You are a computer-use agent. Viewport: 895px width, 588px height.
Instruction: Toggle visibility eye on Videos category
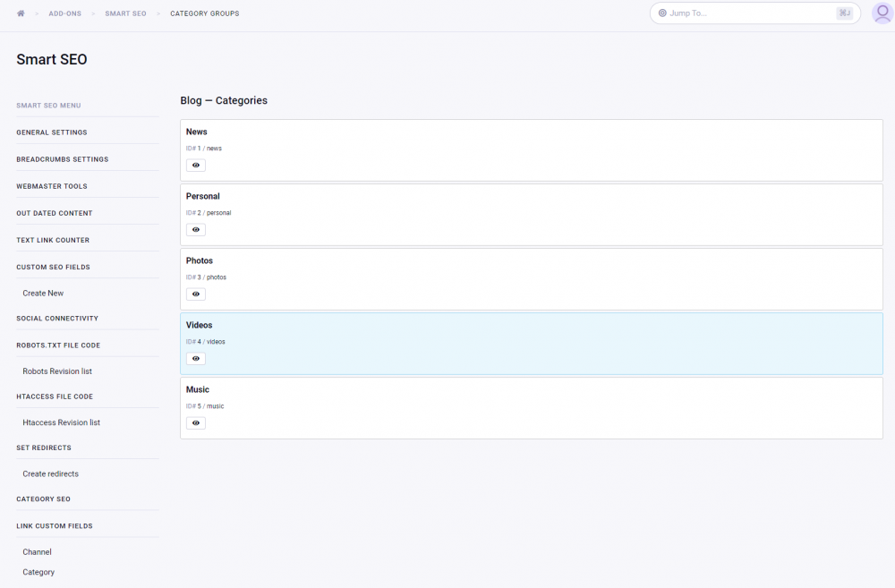(195, 358)
